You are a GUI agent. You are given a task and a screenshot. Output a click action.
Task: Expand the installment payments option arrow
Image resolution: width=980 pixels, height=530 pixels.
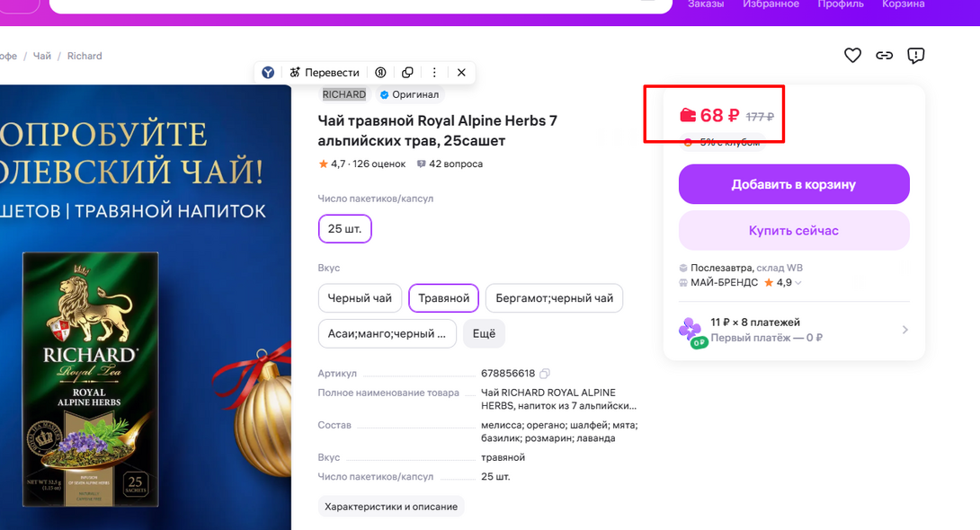(904, 330)
